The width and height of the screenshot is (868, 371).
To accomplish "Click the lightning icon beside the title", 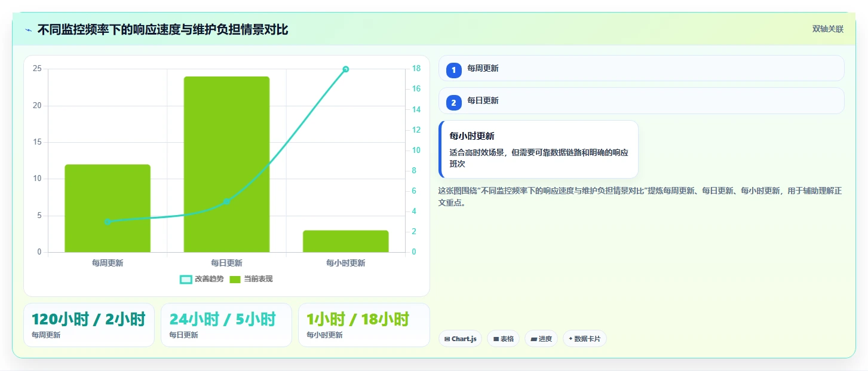I will click(29, 30).
